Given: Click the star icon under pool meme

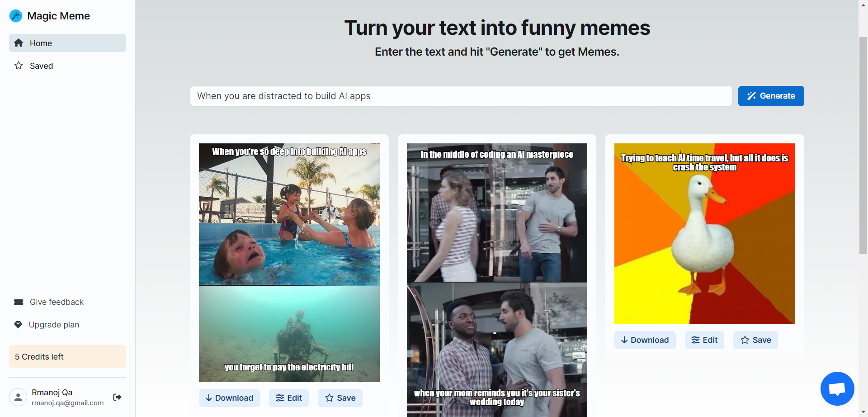Looking at the screenshot, I should 330,398.
